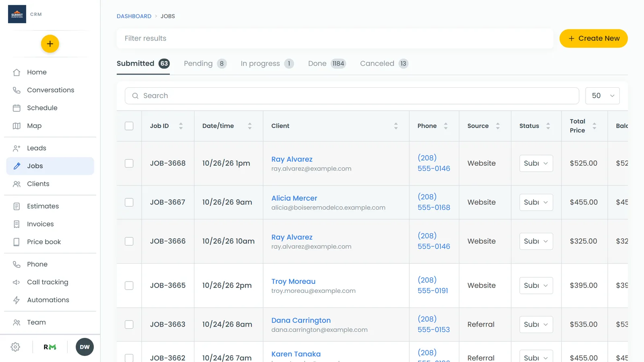Viewport: 644px width, 362px height.
Task: Click the yellow plus quick-add button
Action: click(x=50, y=44)
